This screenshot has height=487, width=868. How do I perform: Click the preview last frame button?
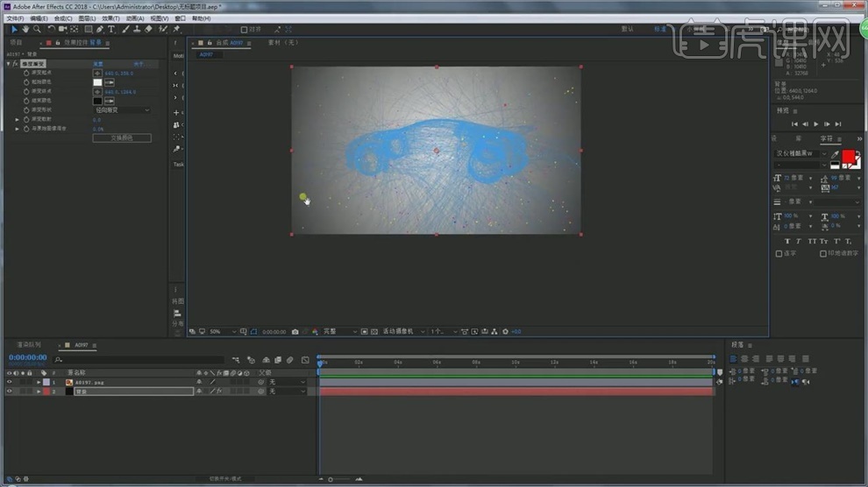click(838, 124)
